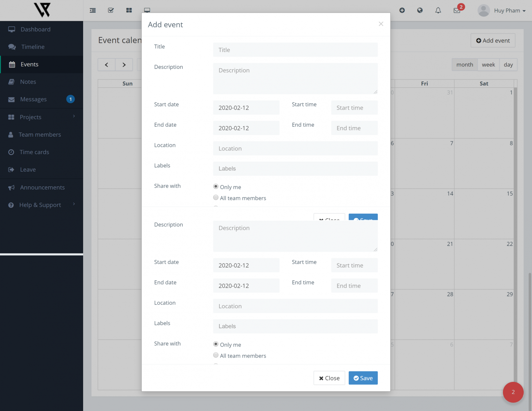Go to previous month with left arrow
532x411 pixels.
click(106, 65)
